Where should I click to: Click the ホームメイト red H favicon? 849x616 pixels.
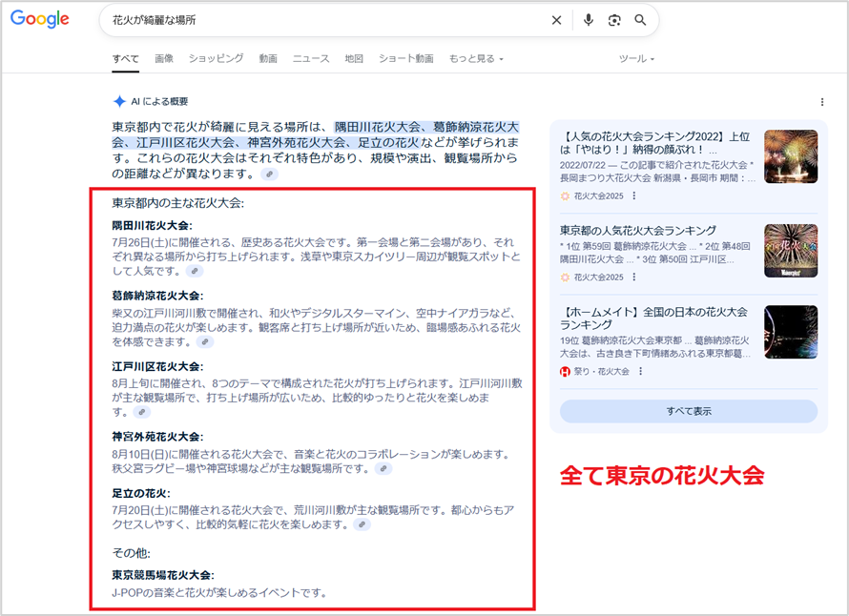[565, 371]
